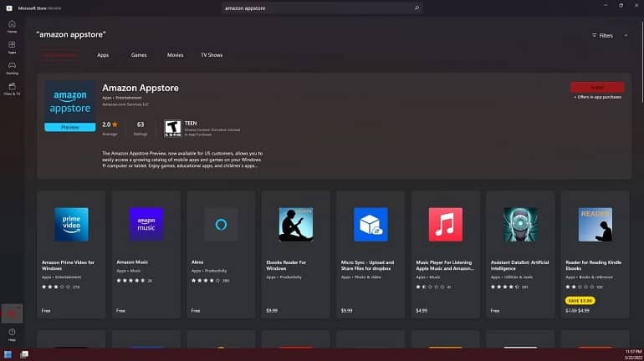Open Movies & TV section in the sidebar
This screenshot has height=361, width=644.
(x=12, y=89)
